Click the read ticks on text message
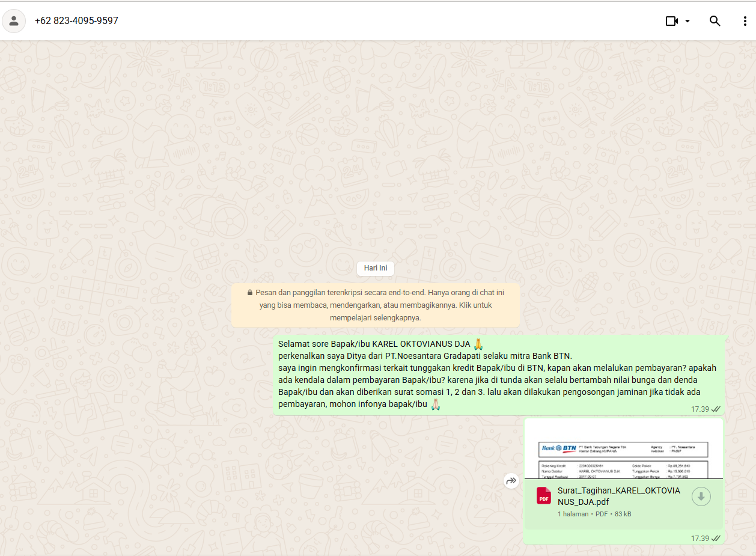 716,409
